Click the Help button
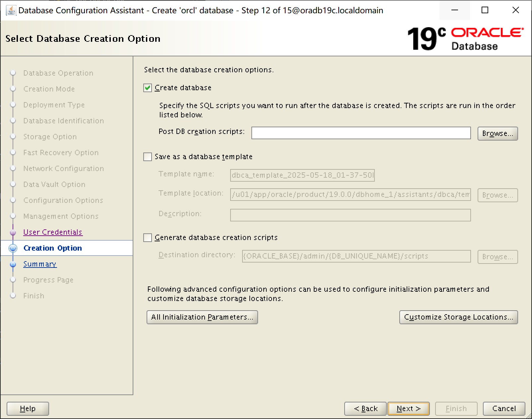 28,409
